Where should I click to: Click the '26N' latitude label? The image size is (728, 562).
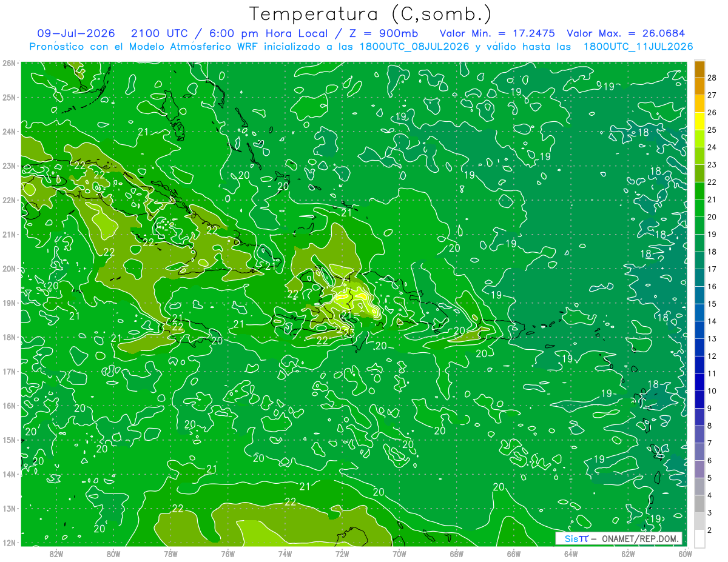9,63
